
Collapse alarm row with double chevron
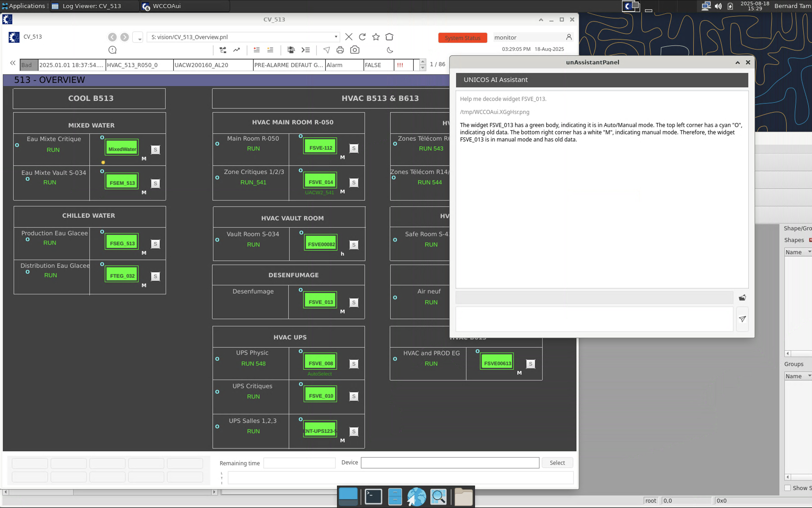pos(13,63)
